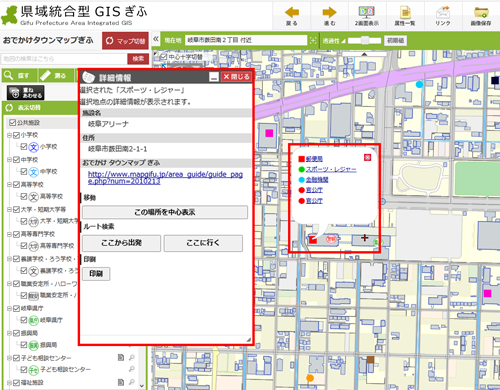Switch to the 測る measure tab
Image resolution: width=500 pixels, height=390 pixels.
pyautogui.click(x=56, y=76)
